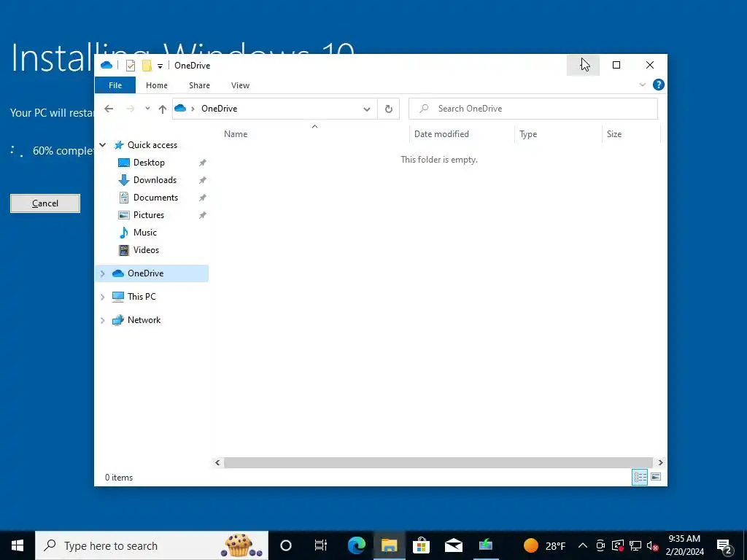Click the forward navigation arrow

(130, 109)
